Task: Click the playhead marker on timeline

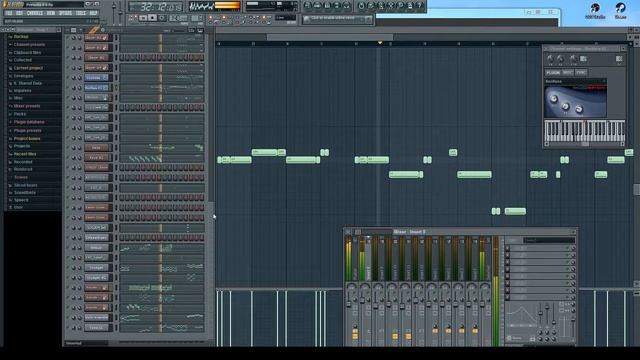Action: tap(380, 43)
